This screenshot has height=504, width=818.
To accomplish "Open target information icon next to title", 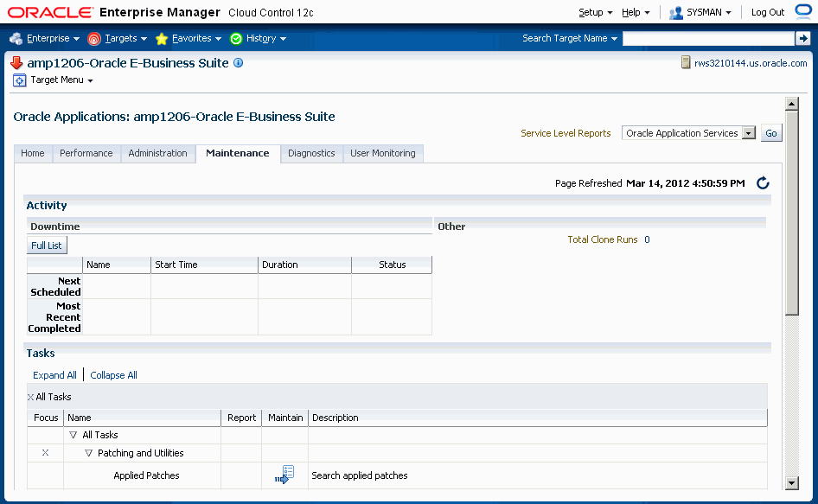I will (x=239, y=63).
